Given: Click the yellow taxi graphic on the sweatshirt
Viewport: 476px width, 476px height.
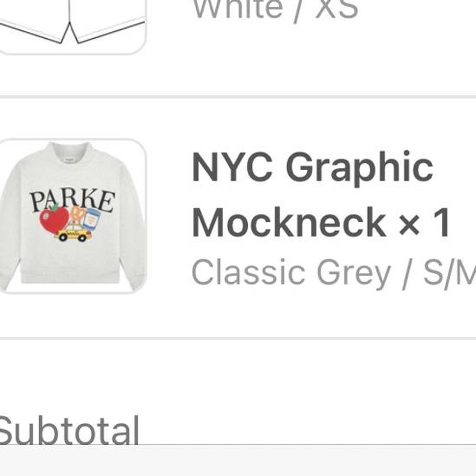Looking at the screenshot, I should point(74,232).
